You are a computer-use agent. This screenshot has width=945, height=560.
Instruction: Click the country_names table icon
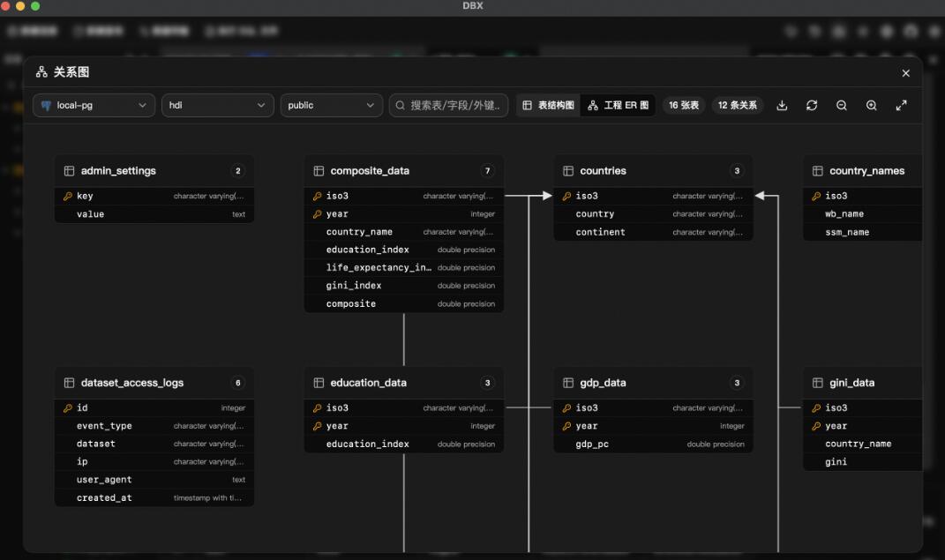[818, 171]
